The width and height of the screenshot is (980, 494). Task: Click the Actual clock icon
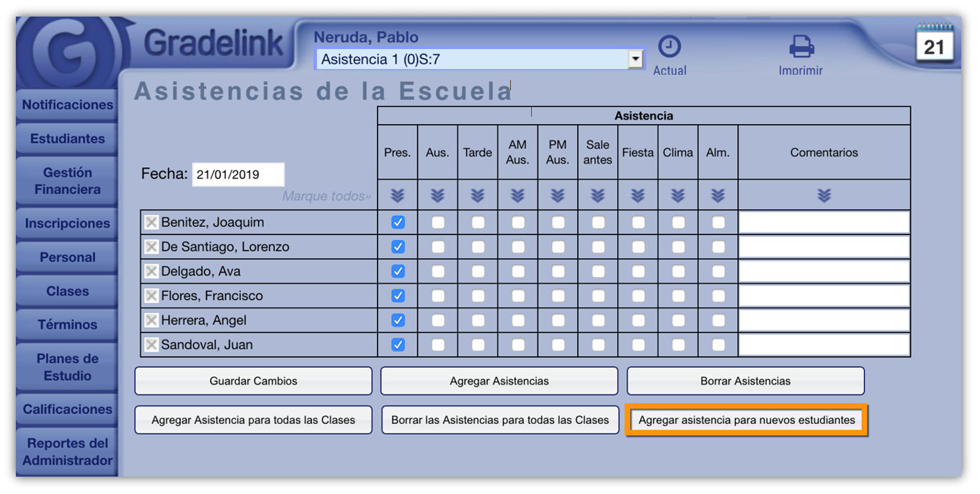tap(669, 47)
